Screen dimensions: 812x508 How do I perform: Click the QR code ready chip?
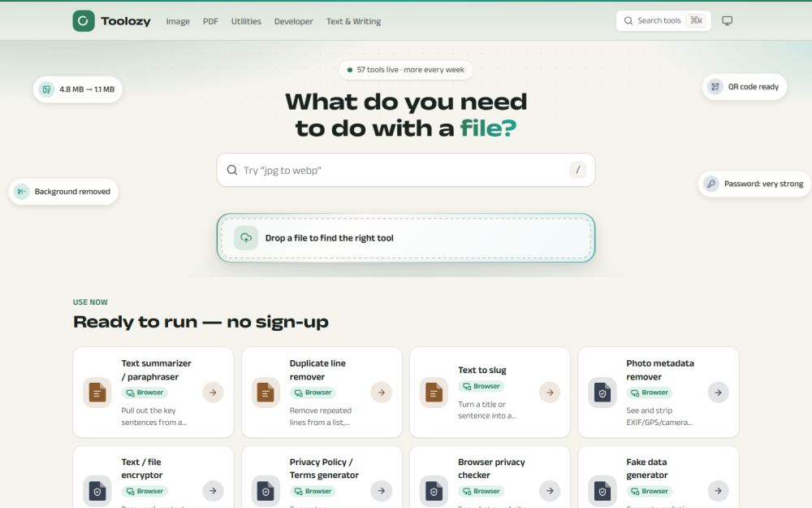tap(745, 87)
